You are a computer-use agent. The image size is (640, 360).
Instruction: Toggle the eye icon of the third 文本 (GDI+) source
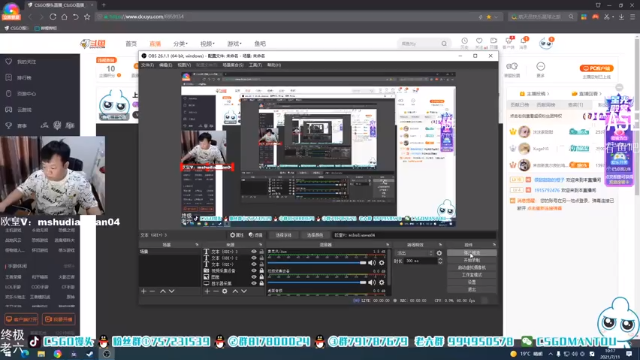254,264
